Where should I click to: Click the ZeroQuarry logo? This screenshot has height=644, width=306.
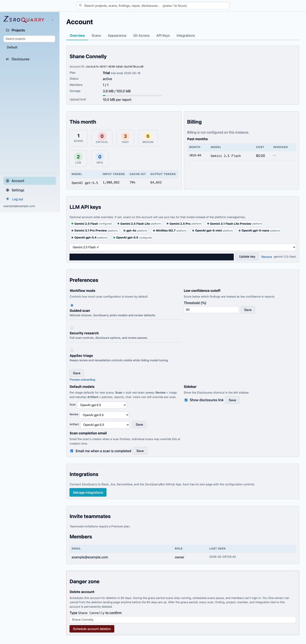tap(24, 19)
